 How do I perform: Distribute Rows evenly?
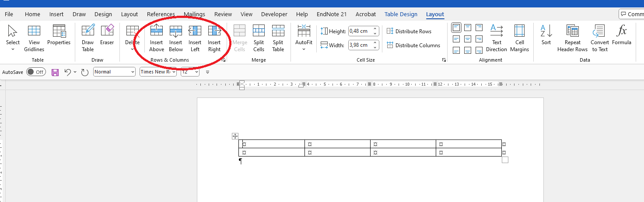click(409, 31)
